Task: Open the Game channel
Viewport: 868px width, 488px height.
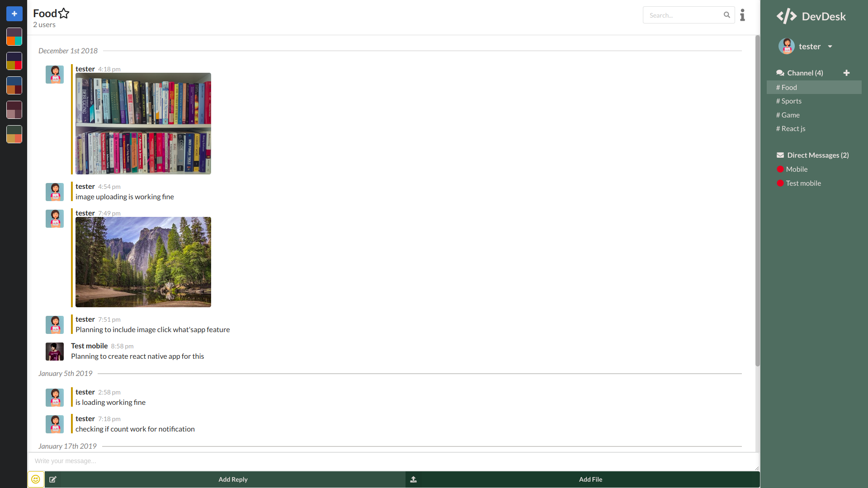Action: point(790,115)
